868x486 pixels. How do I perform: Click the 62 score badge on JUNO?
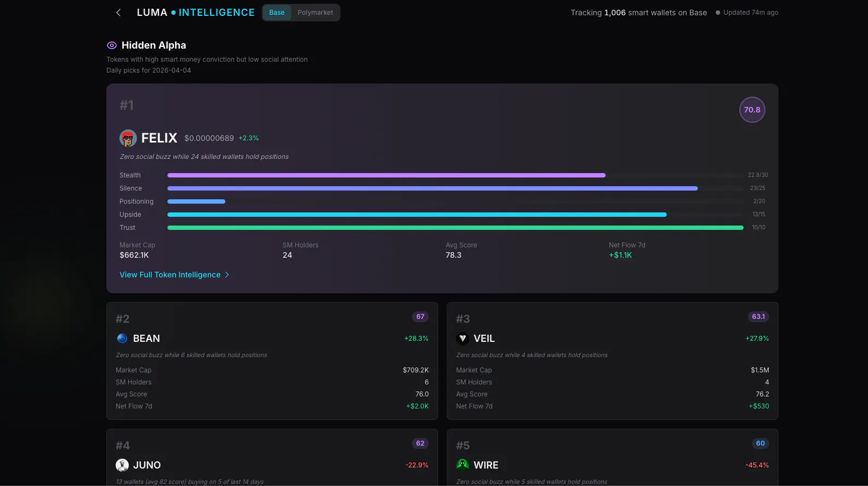(x=420, y=443)
